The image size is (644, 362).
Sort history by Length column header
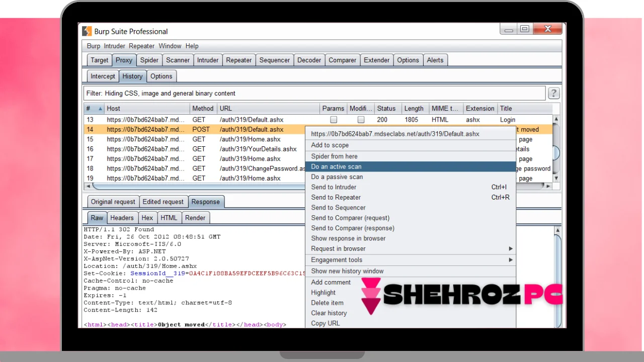pyautogui.click(x=414, y=108)
